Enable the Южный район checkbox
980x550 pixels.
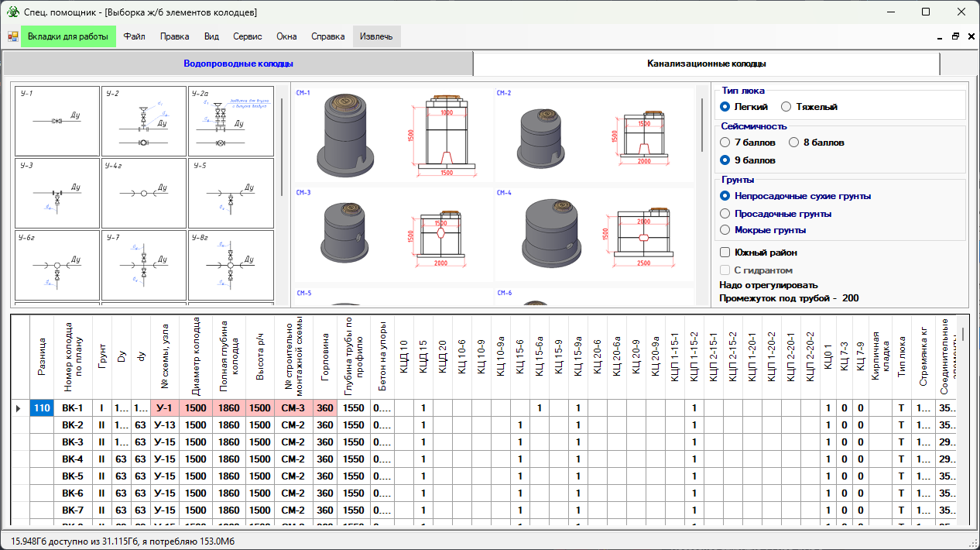[x=725, y=253]
